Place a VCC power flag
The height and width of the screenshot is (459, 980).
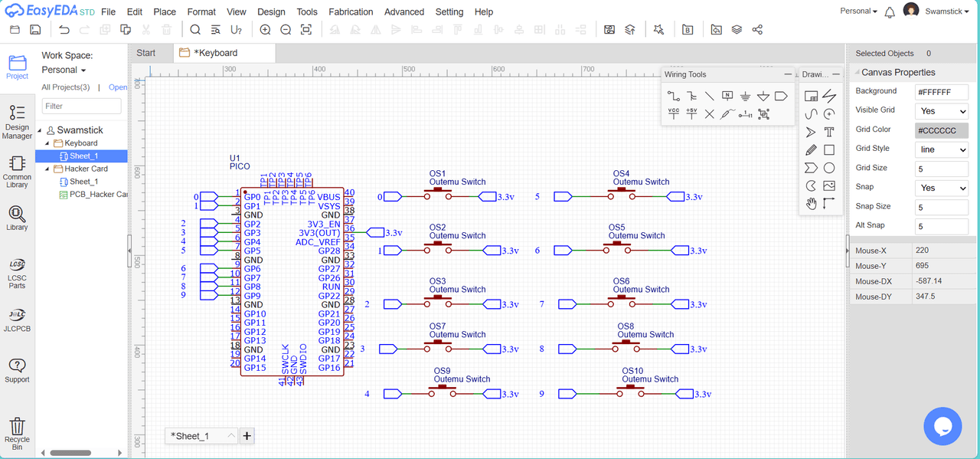pyautogui.click(x=673, y=114)
